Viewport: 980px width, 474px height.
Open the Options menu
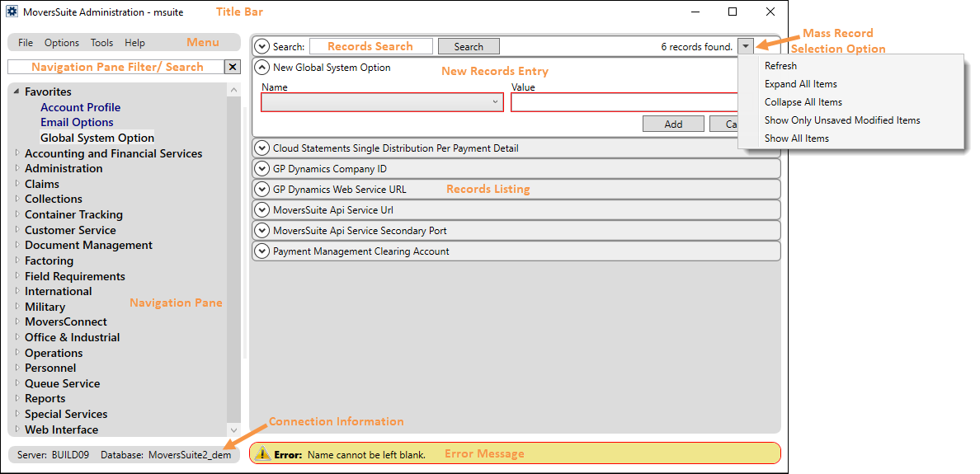point(62,43)
